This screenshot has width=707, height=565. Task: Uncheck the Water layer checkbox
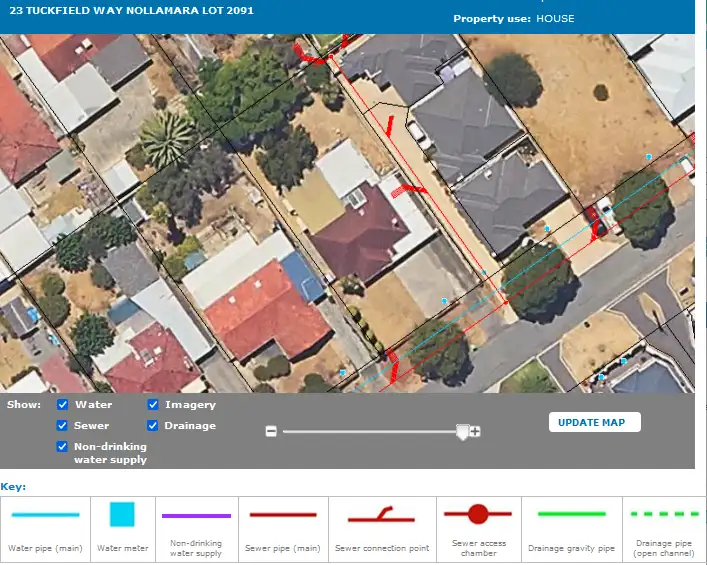pyautogui.click(x=62, y=404)
